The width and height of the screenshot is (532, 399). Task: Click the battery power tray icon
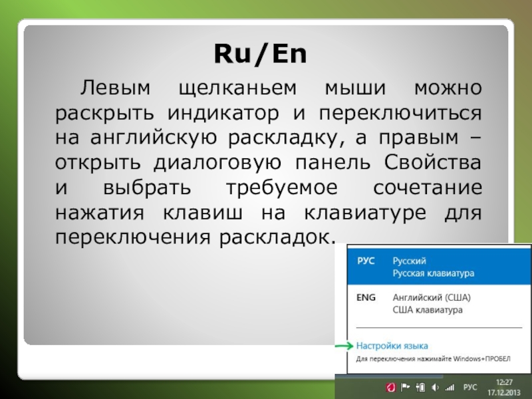coord(420,387)
